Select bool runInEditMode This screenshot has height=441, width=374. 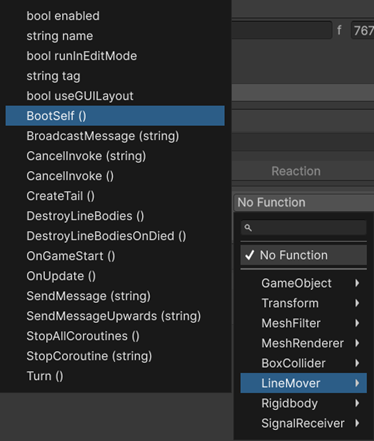(x=115, y=56)
